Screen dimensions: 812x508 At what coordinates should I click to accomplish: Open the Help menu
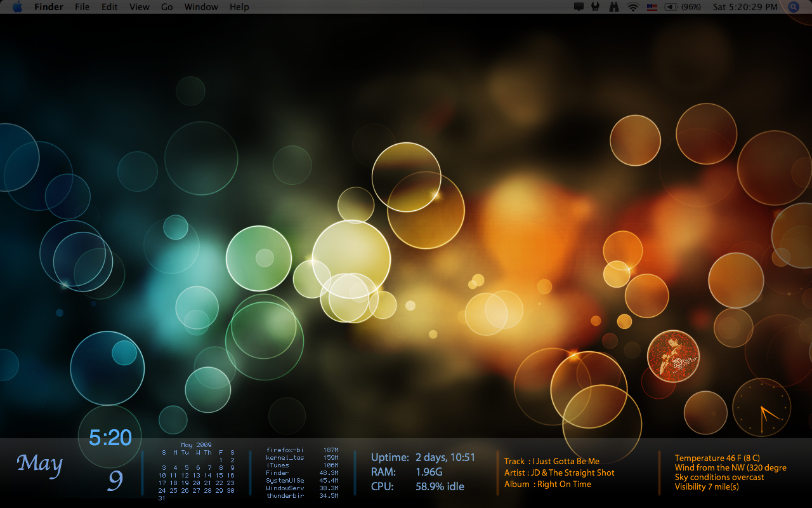pos(239,7)
